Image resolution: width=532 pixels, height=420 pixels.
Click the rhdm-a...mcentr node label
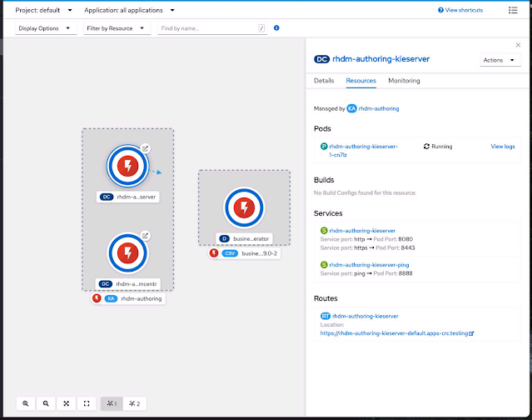point(128,284)
